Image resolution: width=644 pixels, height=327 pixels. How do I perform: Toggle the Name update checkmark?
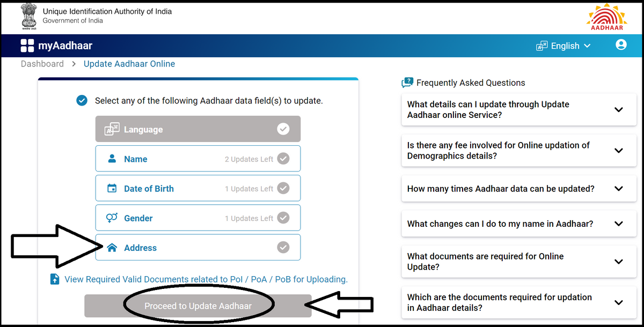(283, 159)
